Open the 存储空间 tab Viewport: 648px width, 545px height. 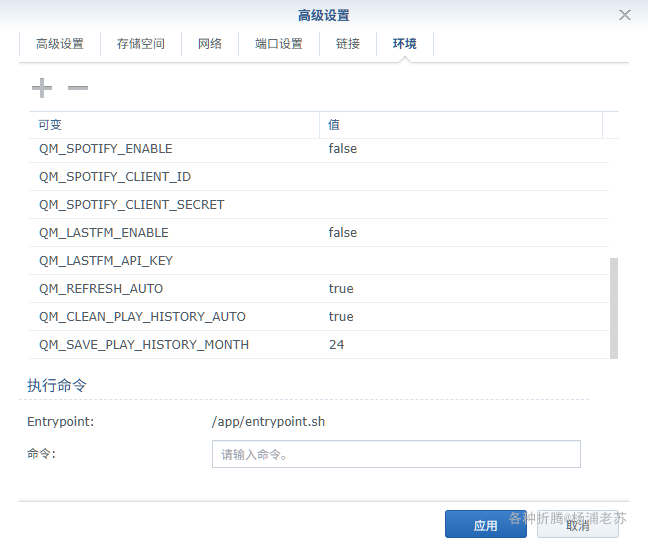[x=141, y=44]
